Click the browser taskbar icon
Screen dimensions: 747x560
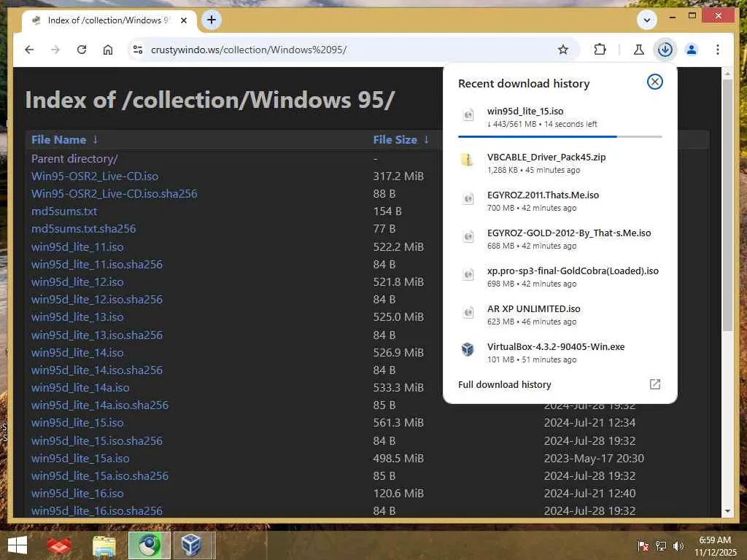pyautogui.click(x=149, y=545)
